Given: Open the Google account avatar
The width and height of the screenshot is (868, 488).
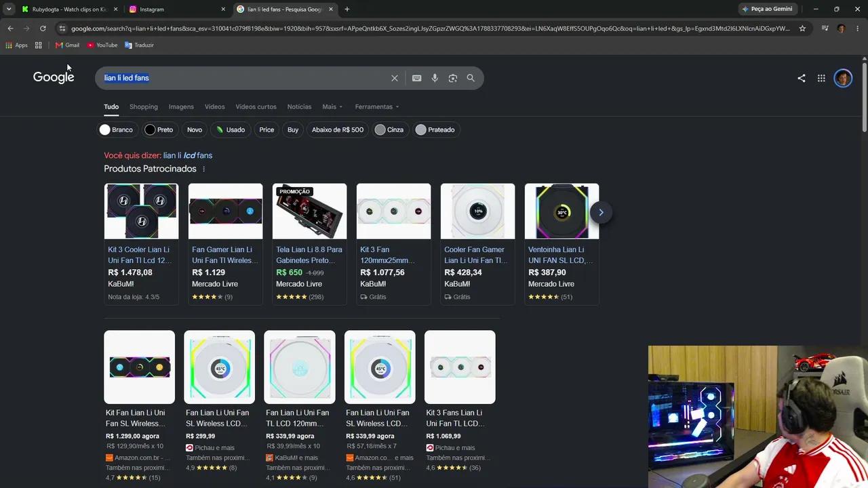Looking at the screenshot, I should click(x=843, y=78).
